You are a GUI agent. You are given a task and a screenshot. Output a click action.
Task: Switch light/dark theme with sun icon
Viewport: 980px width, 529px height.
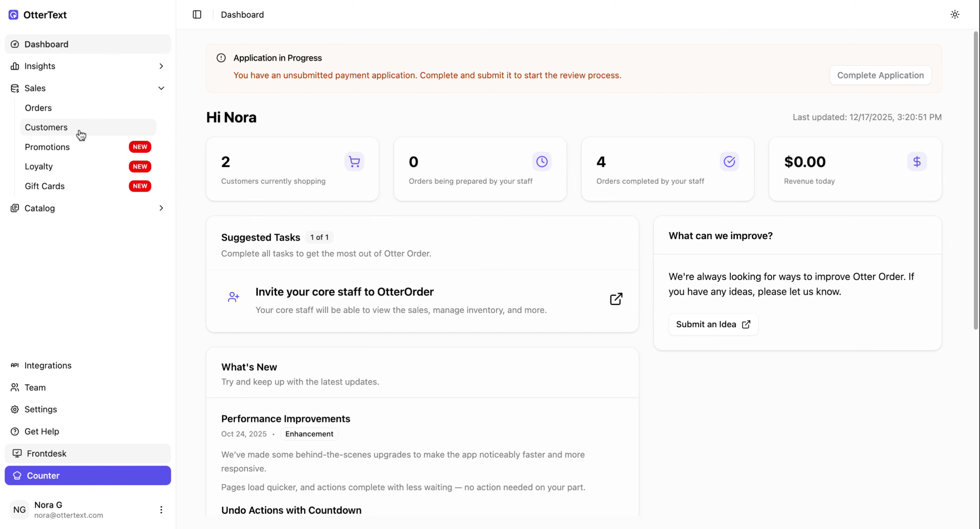(954, 15)
